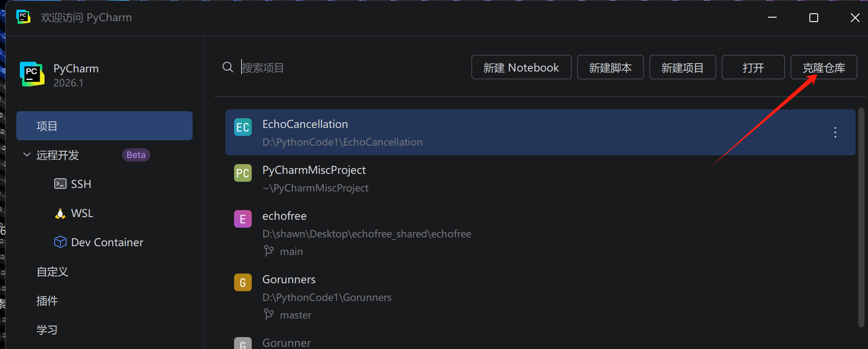868x349 pixels.
Task: Select the Dev Container cube icon
Action: (60, 242)
